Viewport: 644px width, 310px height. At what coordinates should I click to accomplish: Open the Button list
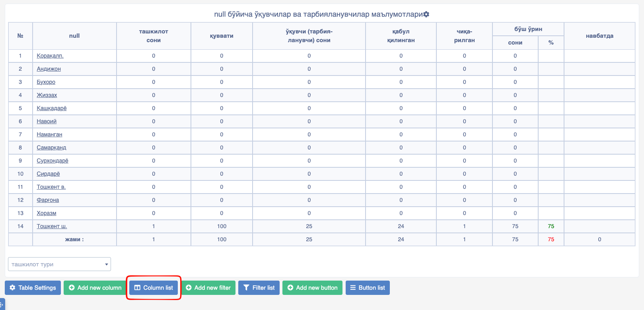368,288
